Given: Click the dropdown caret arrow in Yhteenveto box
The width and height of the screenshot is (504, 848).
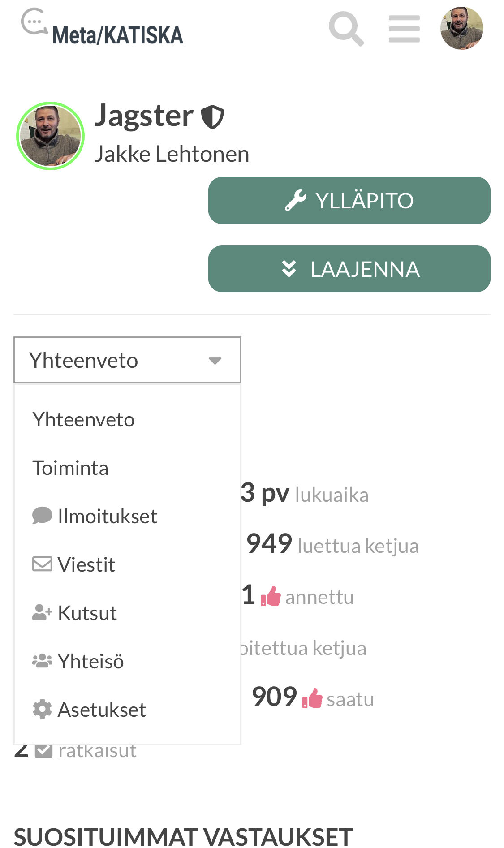Looking at the screenshot, I should 215,361.
